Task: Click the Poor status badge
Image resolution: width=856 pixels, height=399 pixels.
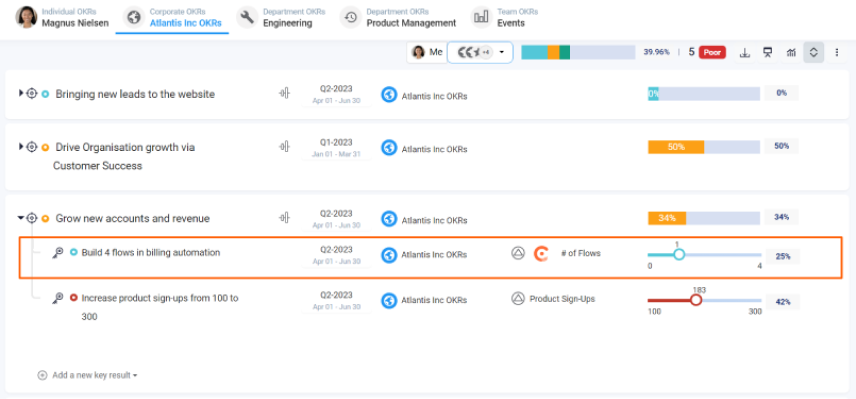Action: (712, 52)
